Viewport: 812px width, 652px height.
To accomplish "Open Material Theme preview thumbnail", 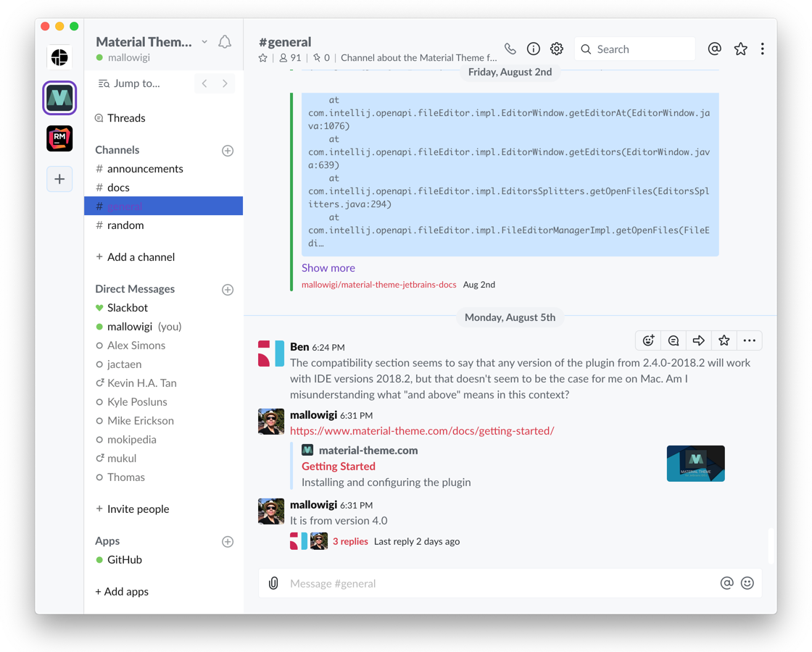I will tap(695, 464).
